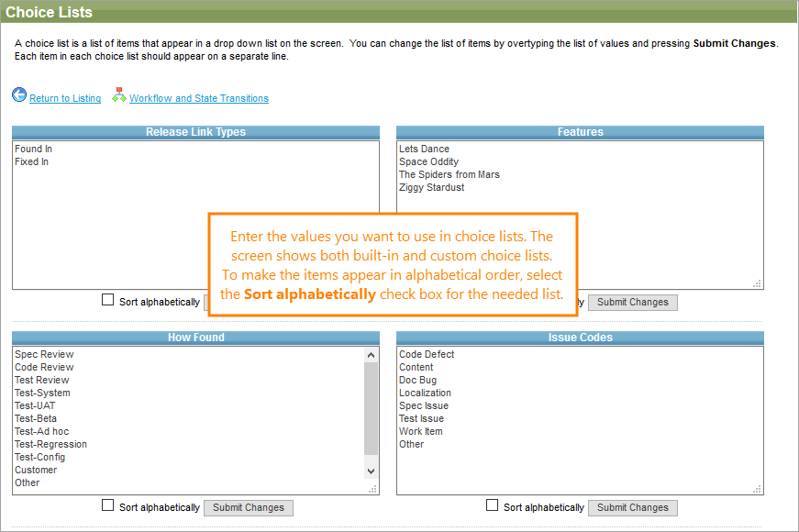The width and height of the screenshot is (799, 532).
Task: Click 'Test-UAT' in How Found
Action: [x=35, y=405]
